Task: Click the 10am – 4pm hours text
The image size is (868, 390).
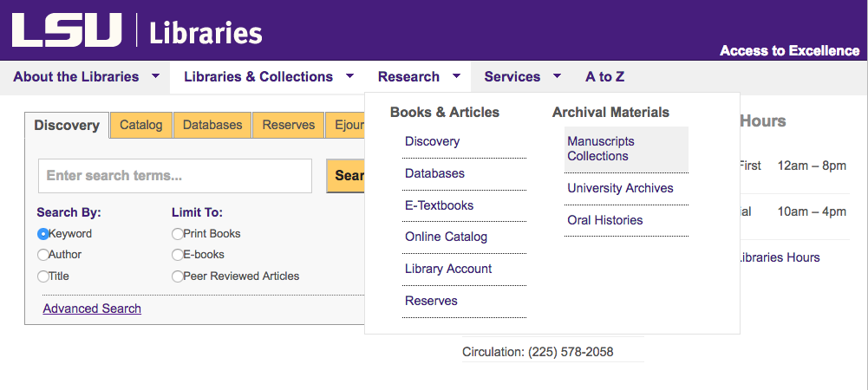Action: pos(812,211)
